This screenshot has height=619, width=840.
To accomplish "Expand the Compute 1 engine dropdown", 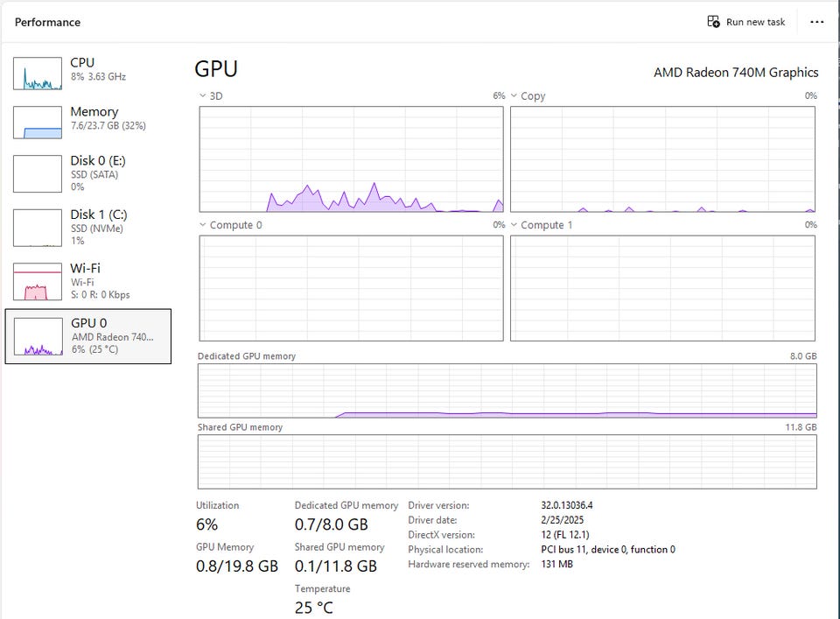I will tap(514, 225).
